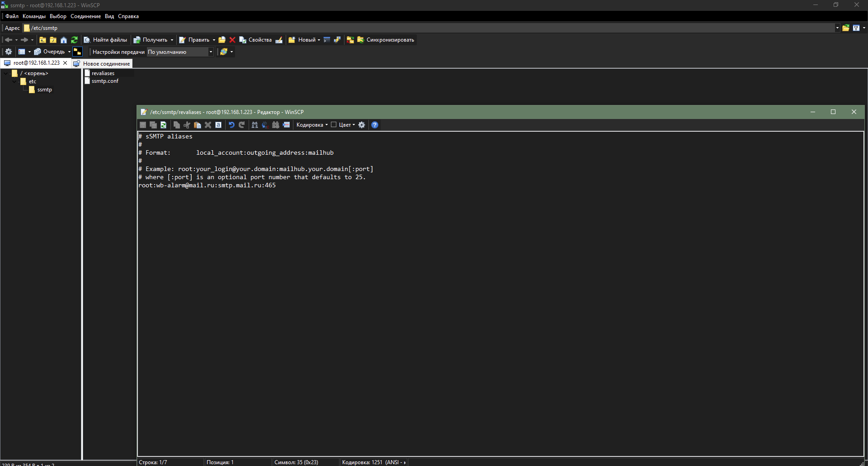This screenshot has width=868, height=466.
Task: Collapse the etc folder in tree
Action: (x=15, y=81)
